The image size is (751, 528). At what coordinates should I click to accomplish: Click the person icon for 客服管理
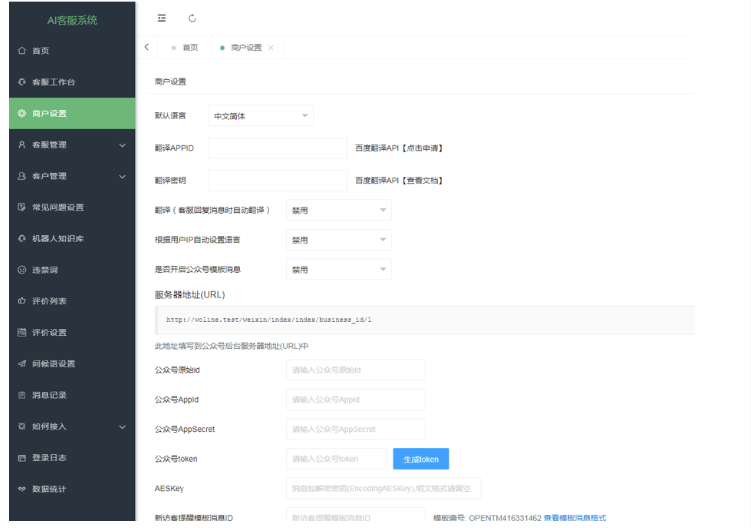click(22, 145)
